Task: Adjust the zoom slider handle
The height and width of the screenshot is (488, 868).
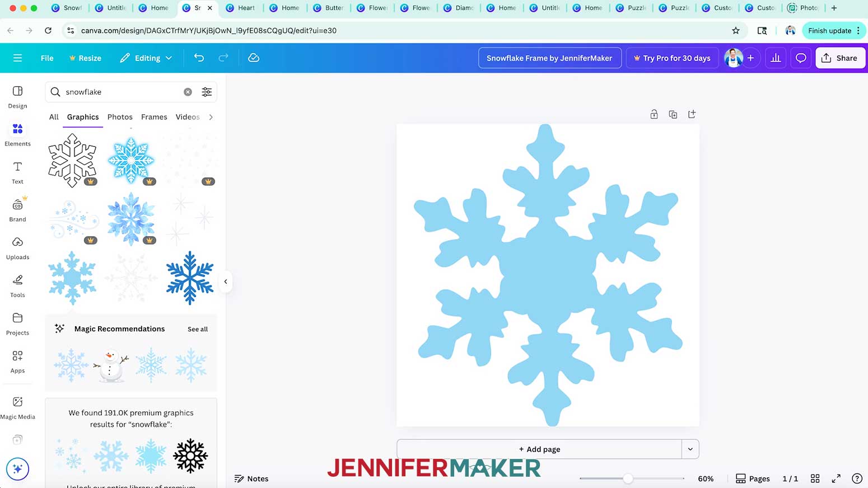Action: click(628, 478)
